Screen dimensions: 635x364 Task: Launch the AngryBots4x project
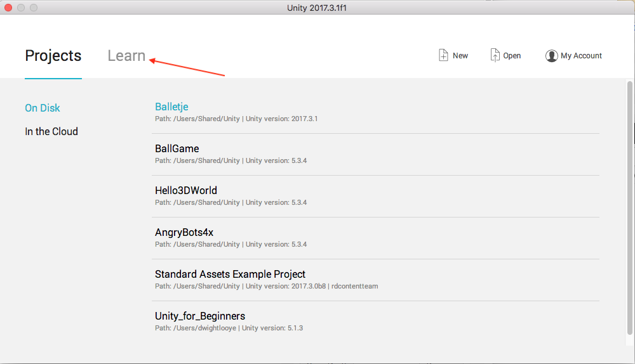184,232
